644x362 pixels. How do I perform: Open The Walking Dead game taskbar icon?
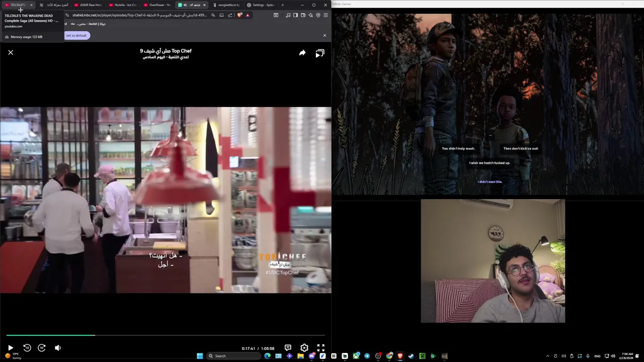click(x=444, y=356)
